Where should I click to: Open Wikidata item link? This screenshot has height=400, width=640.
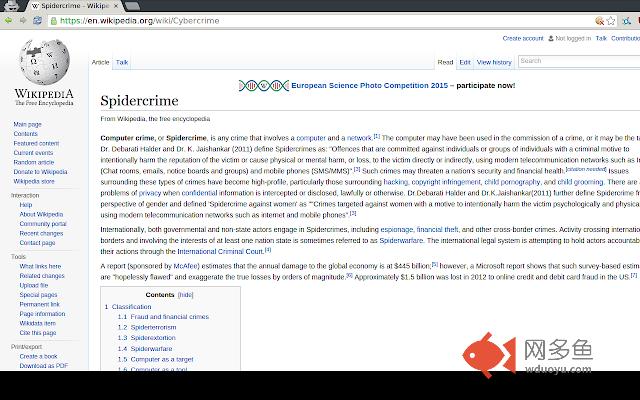[x=38, y=323]
